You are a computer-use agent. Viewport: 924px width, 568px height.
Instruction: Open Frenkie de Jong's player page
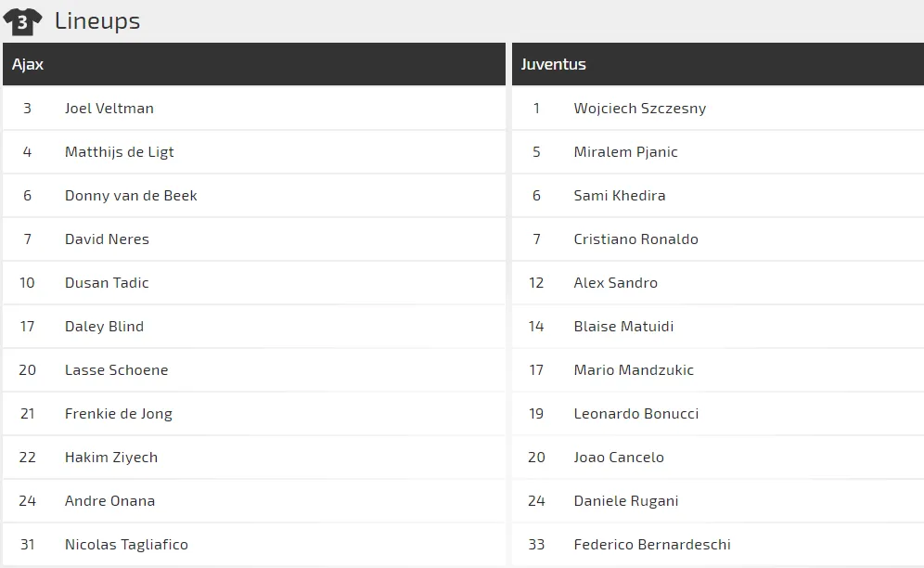[x=119, y=414]
